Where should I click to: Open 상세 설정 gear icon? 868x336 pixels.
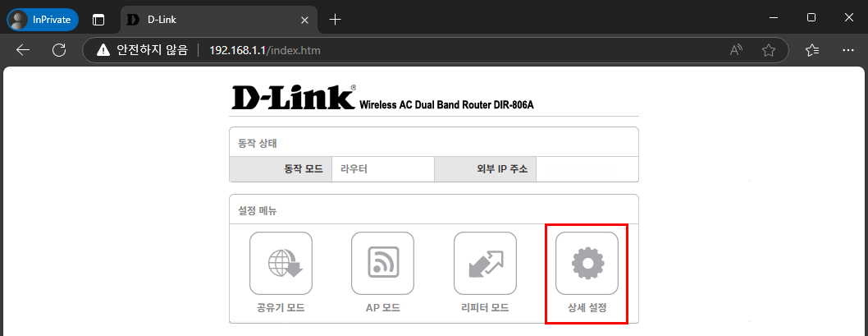coord(587,264)
